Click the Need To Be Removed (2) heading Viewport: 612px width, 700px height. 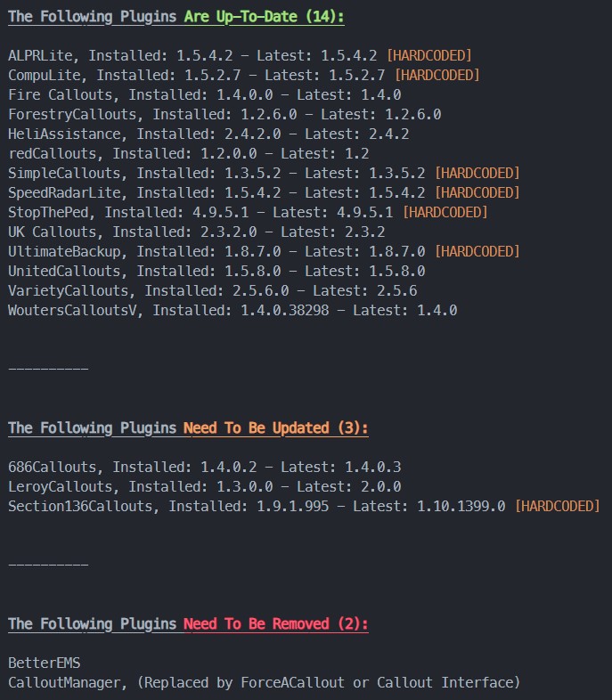188,623
